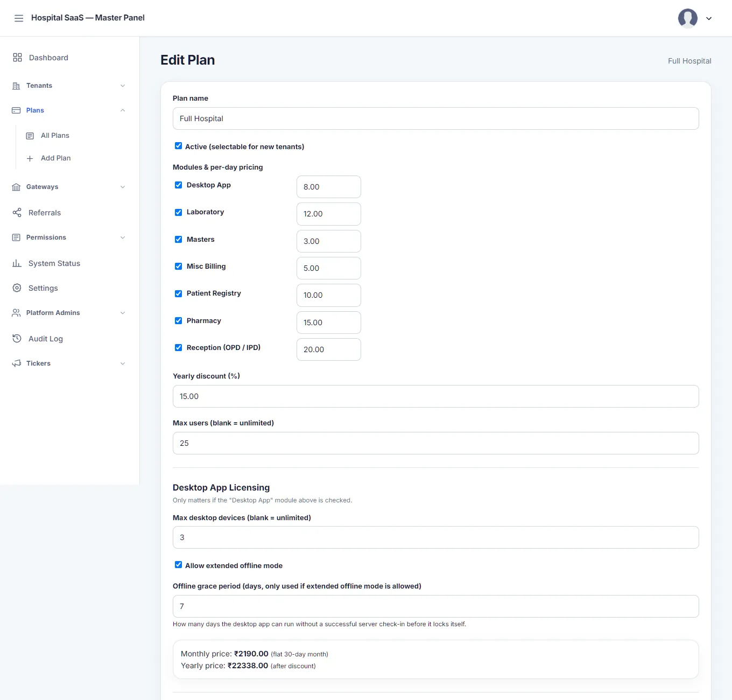Open the profile dropdown arrow
The image size is (732, 700).
pos(709,19)
